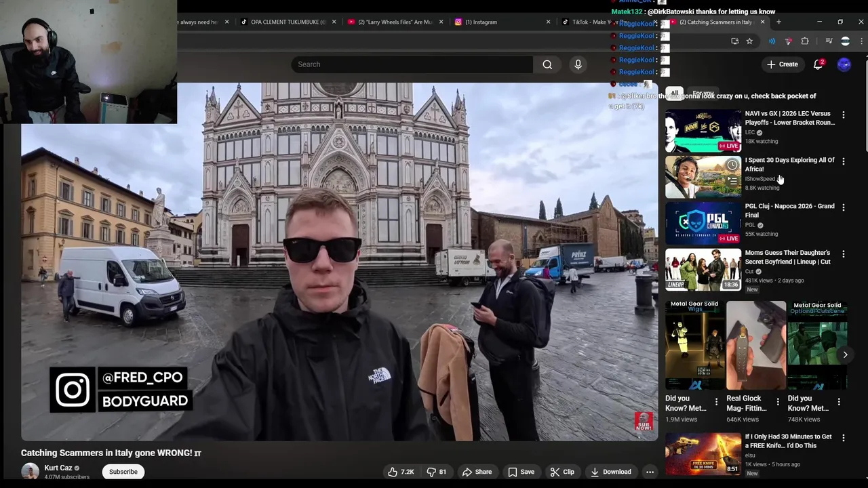Image resolution: width=868 pixels, height=488 pixels.
Task: Close the Instagram tab
Action: click(x=549, y=22)
